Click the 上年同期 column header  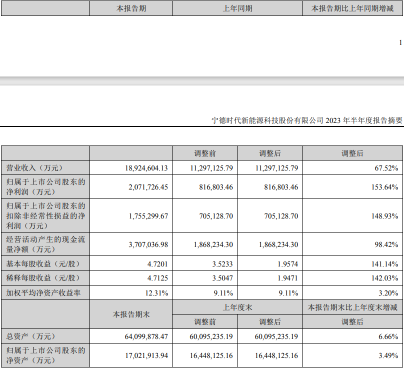pyautogui.click(x=237, y=8)
